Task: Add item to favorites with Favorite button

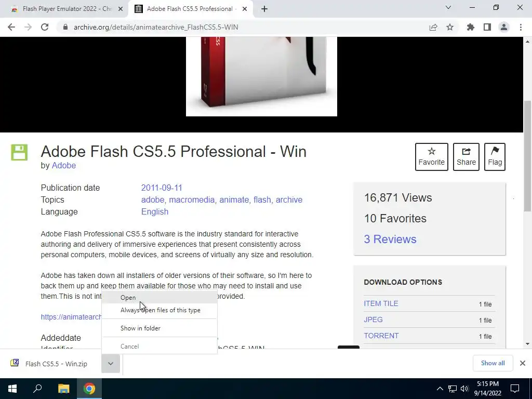Action: click(432, 157)
